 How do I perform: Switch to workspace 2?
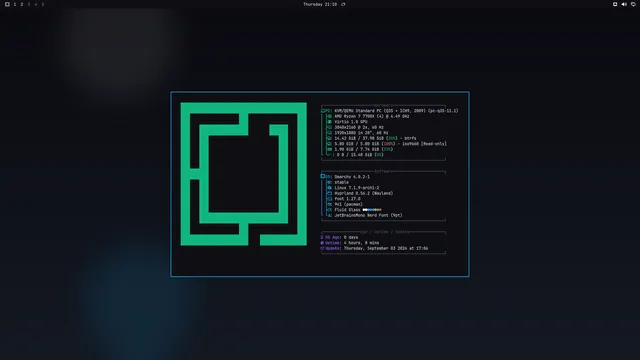(22, 4)
